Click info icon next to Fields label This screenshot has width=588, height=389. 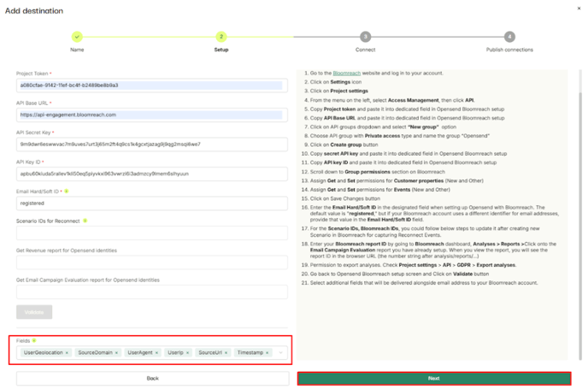coord(33,340)
